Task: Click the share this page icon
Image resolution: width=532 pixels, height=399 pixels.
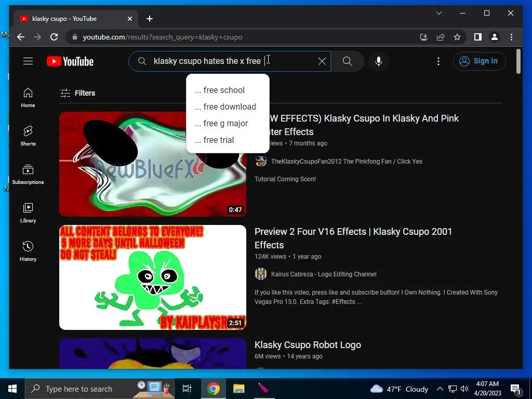Action: tap(441, 37)
